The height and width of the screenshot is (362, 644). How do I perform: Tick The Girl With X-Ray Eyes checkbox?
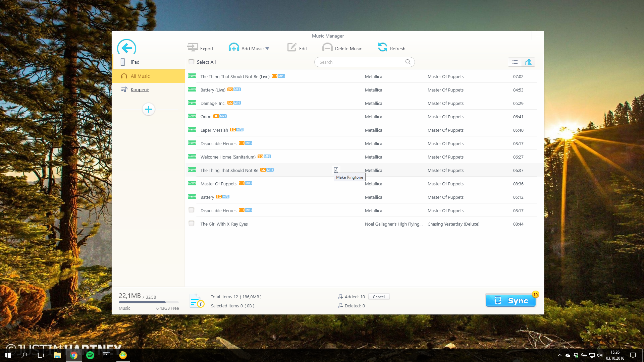coord(192,224)
